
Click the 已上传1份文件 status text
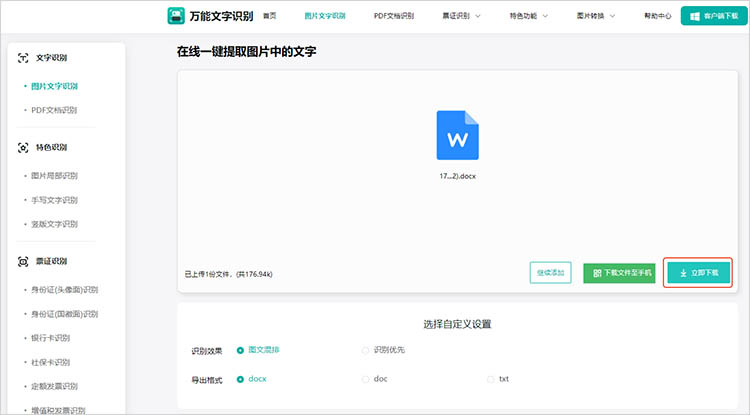[228, 274]
